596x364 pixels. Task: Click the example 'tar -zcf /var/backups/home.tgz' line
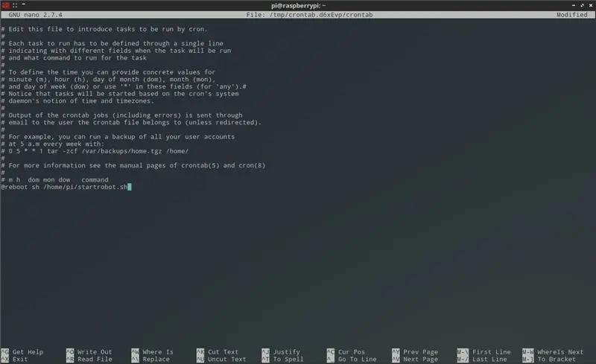pyautogui.click(x=95, y=151)
